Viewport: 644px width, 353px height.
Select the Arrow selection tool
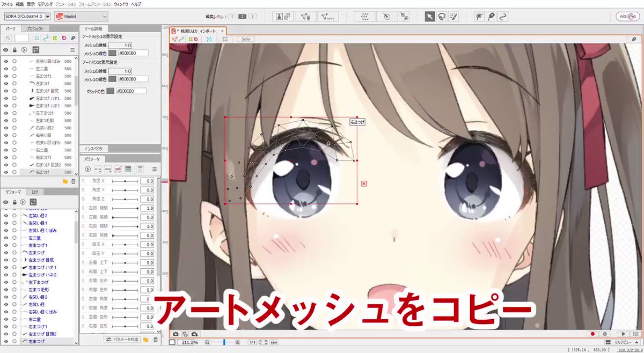(429, 17)
